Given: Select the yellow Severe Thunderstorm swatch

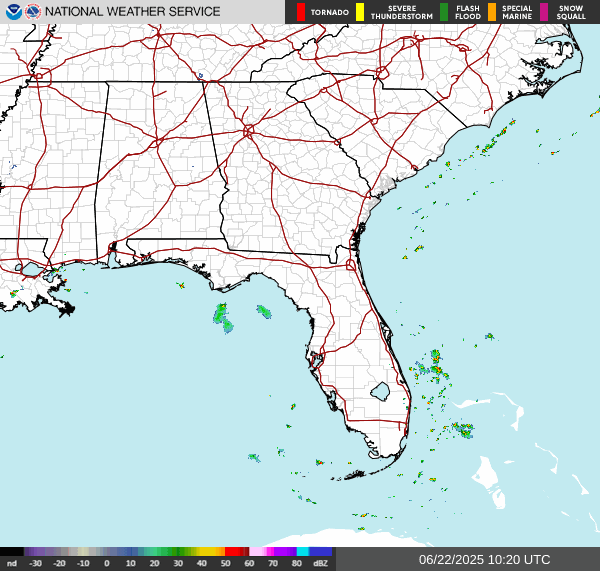Looking at the screenshot, I should (x=360, y=12).
